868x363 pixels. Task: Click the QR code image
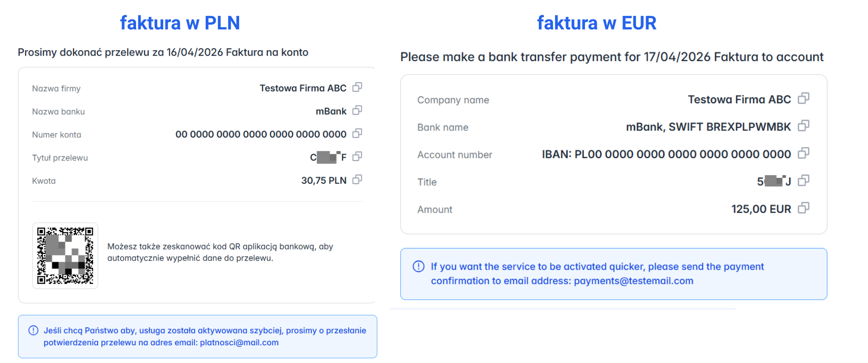pyautogui.click(x=65, y=256)
